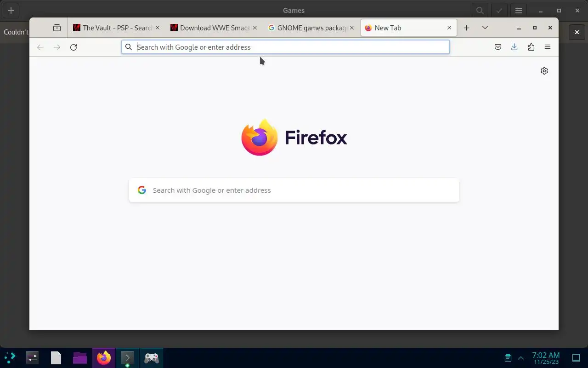
Task: Minimize the Firefox window
Action: click(x=519, y=28)
